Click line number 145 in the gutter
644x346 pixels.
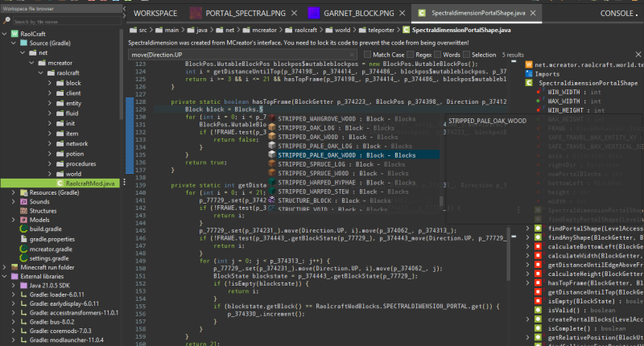140,230
